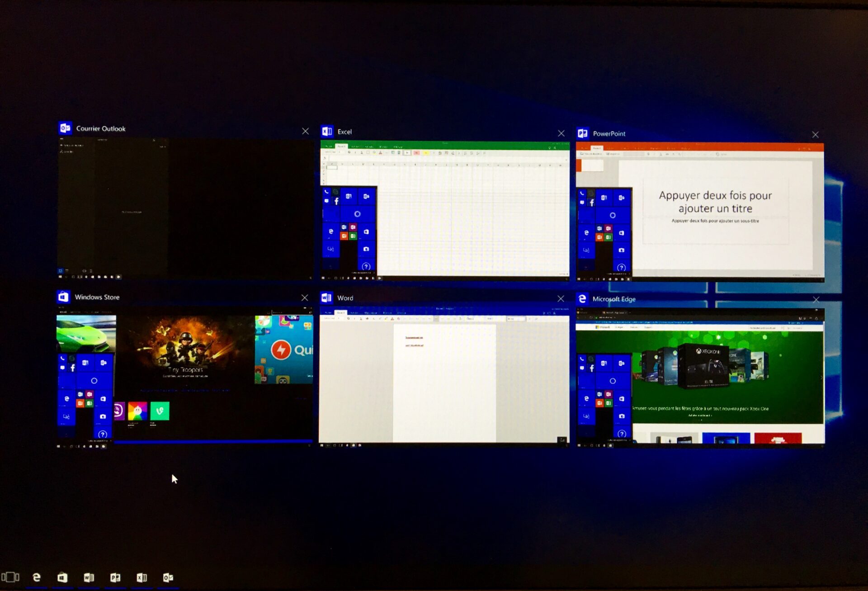The width and height of the screenshot is (868, 591).
Task: Click the Microsoft Edge title icon
Action: point(582,298)
